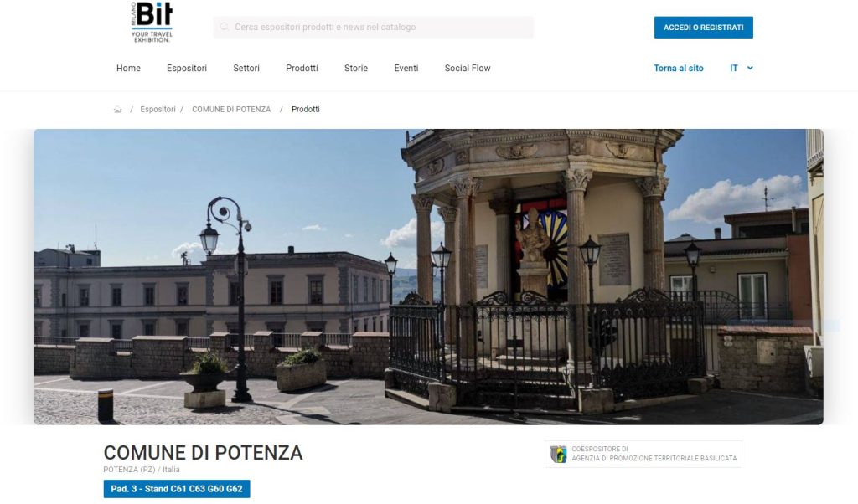Open the IT language selector
Viewport: 858px width, 504px height.
point(742,69)
